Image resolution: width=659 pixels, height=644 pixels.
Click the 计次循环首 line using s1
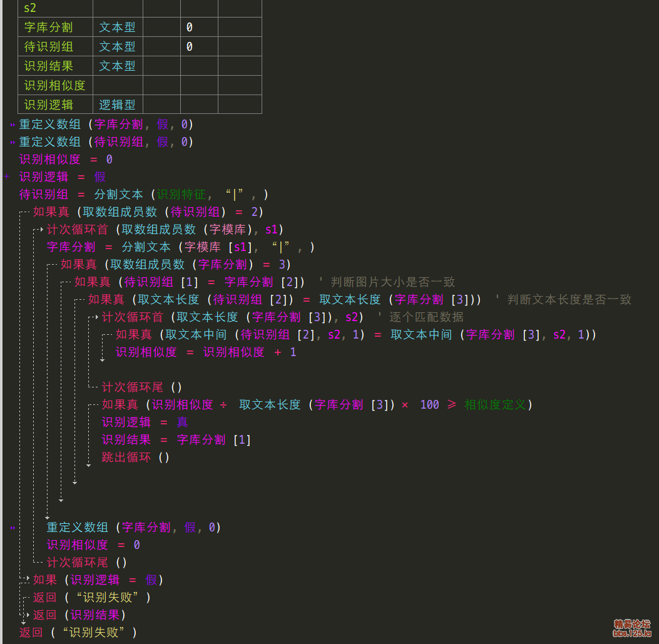165,230
